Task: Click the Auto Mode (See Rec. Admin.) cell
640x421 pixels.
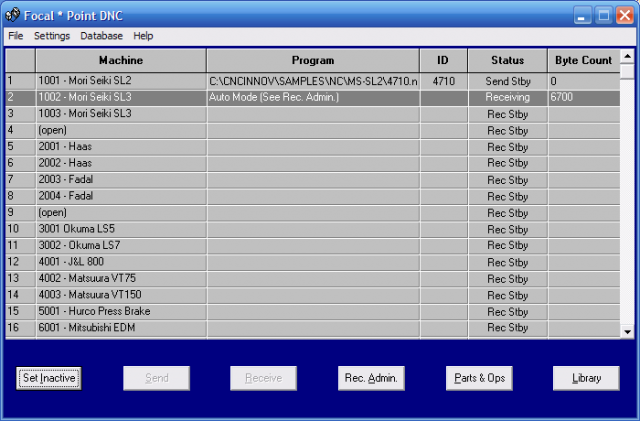Action: (x=313, y=98)
